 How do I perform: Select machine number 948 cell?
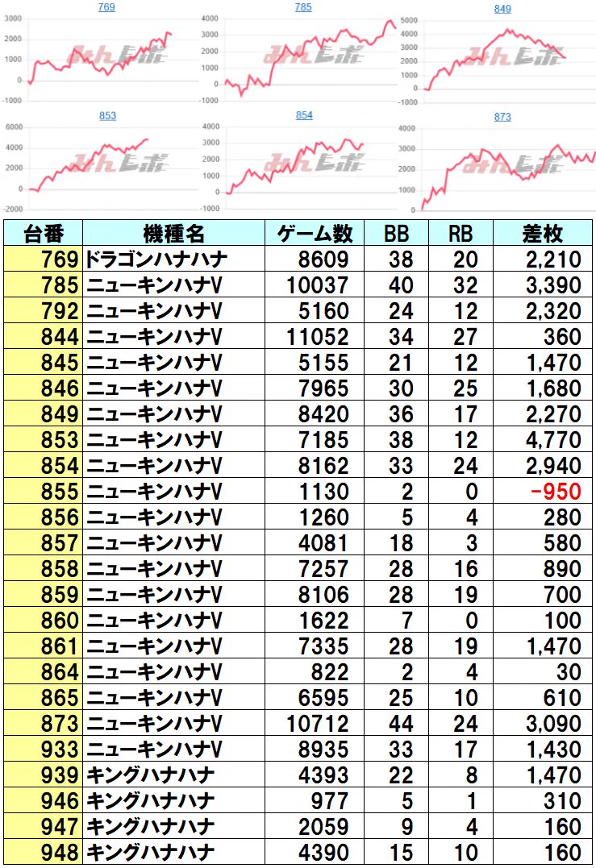click(44, 851)
